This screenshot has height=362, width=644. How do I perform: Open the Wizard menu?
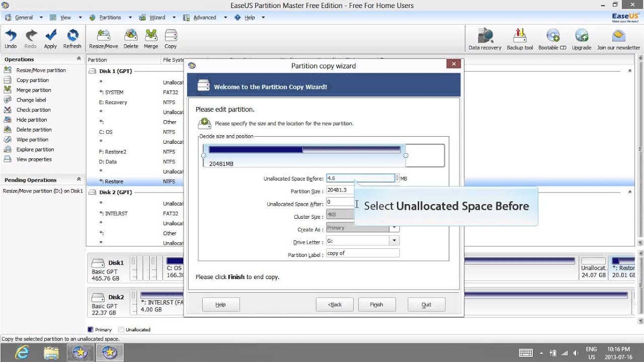click(x=157, y=17)
